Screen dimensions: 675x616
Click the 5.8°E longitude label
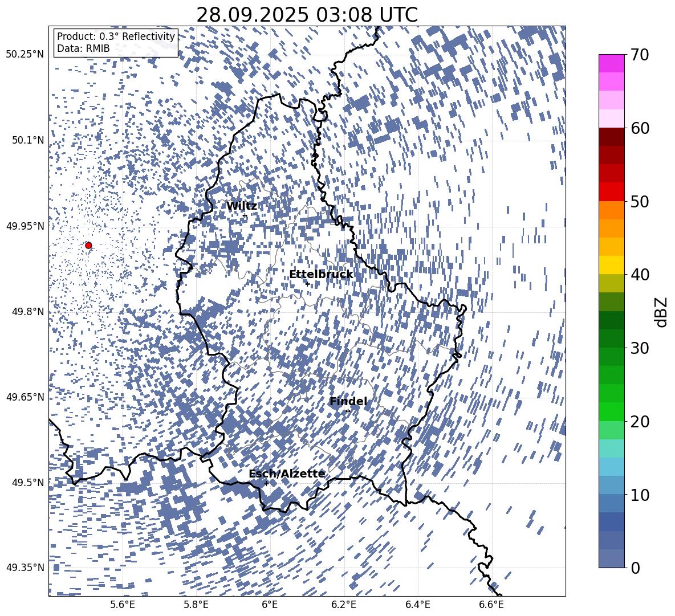(x=196, y=605)
